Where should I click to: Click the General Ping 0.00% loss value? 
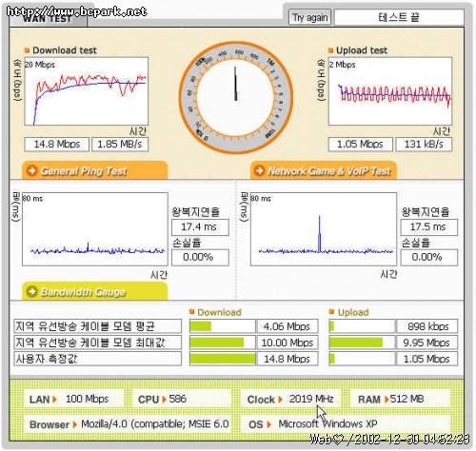(x=200, y=257)
